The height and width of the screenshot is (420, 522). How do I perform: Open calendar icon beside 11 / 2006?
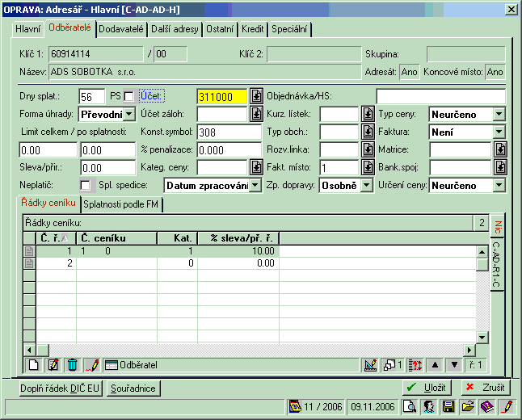click(x=295, y=407)
